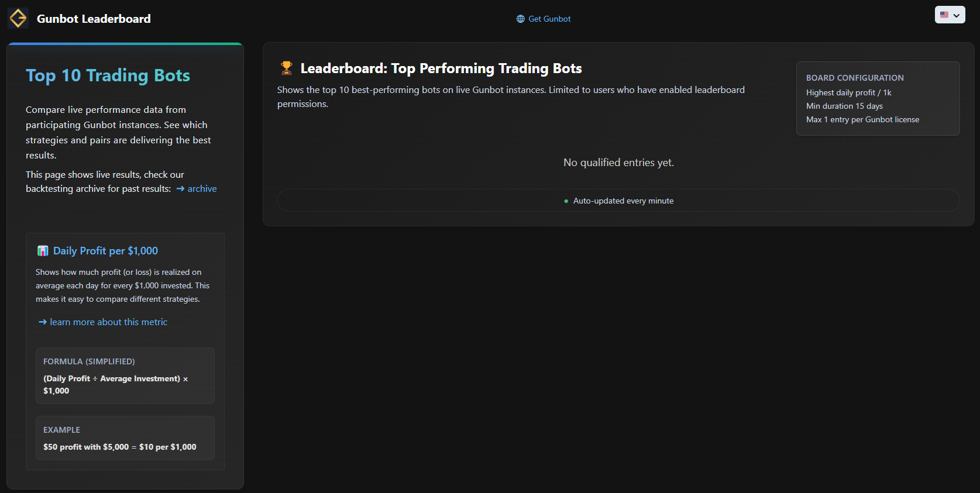980x493 pixels.
Task: Click the Leaderboard: Top Performing Trading Bots heading
Action: tap(441, 68)
